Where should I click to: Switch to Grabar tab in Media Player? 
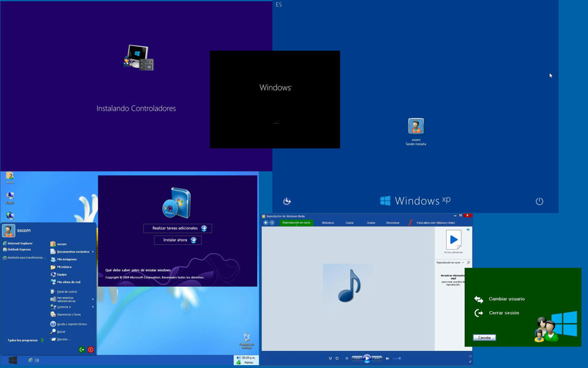coord(371,223)
